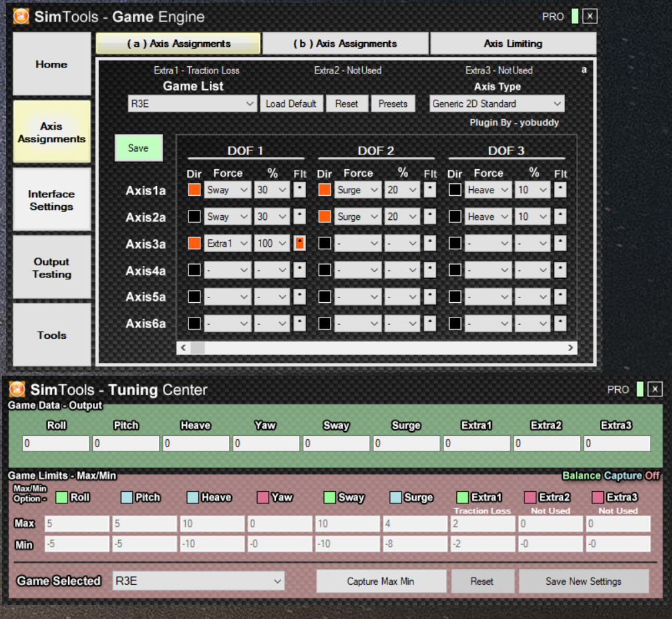Toggle Axis1a DOF 1 direction box

(194, 190)
